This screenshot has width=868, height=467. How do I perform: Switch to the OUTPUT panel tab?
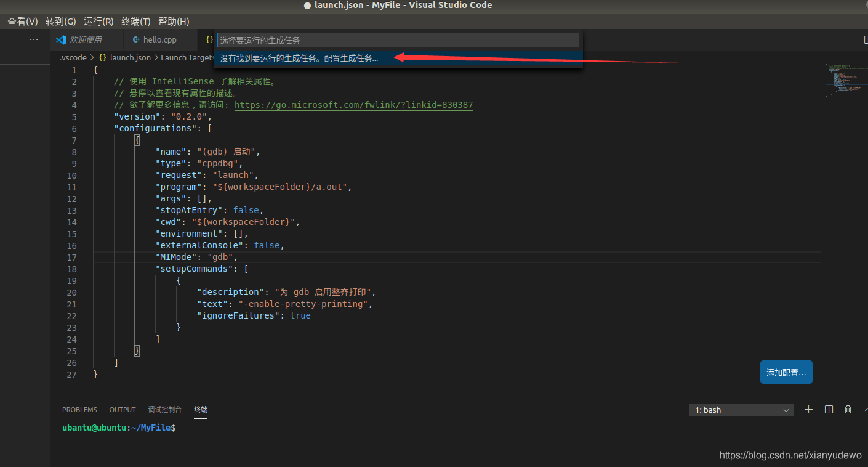click(x=123, y=410)
